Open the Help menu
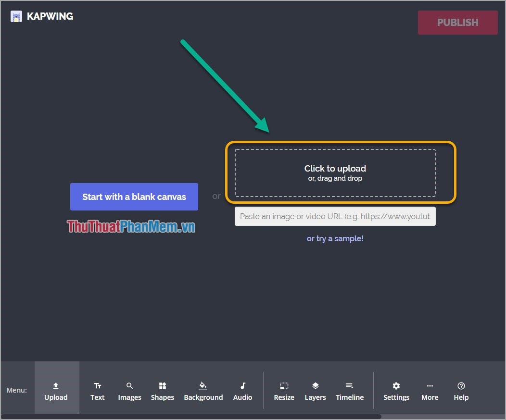The image size is (506, 420). 461,391
